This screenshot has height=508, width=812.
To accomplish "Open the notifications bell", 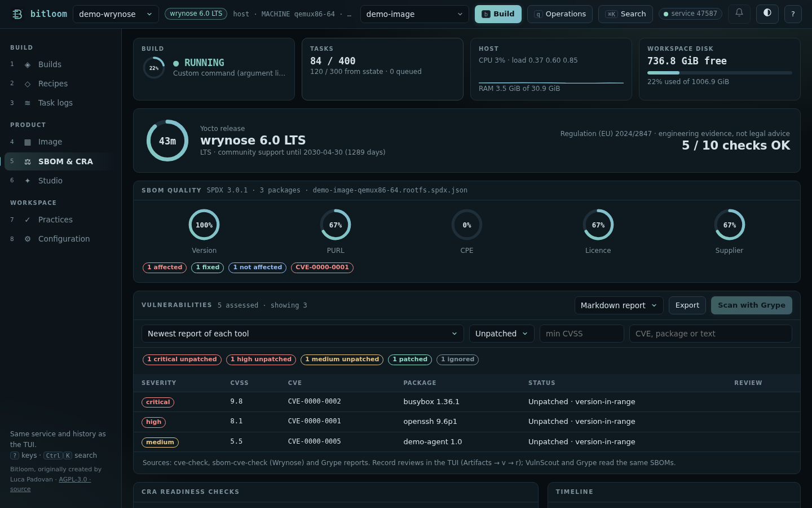I will (x=739, y=14).
